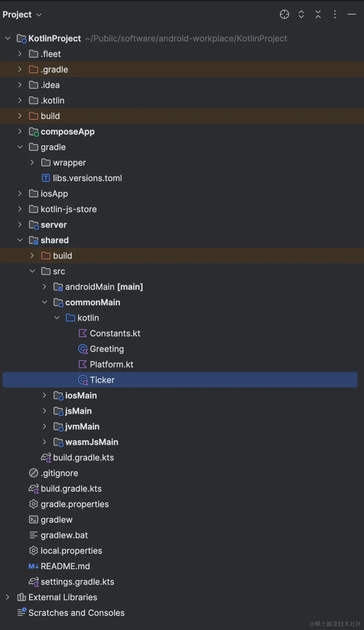364x630 pixels.
Task: Expand the wasmJsMain folder
Action: click(x=44, y=442)
